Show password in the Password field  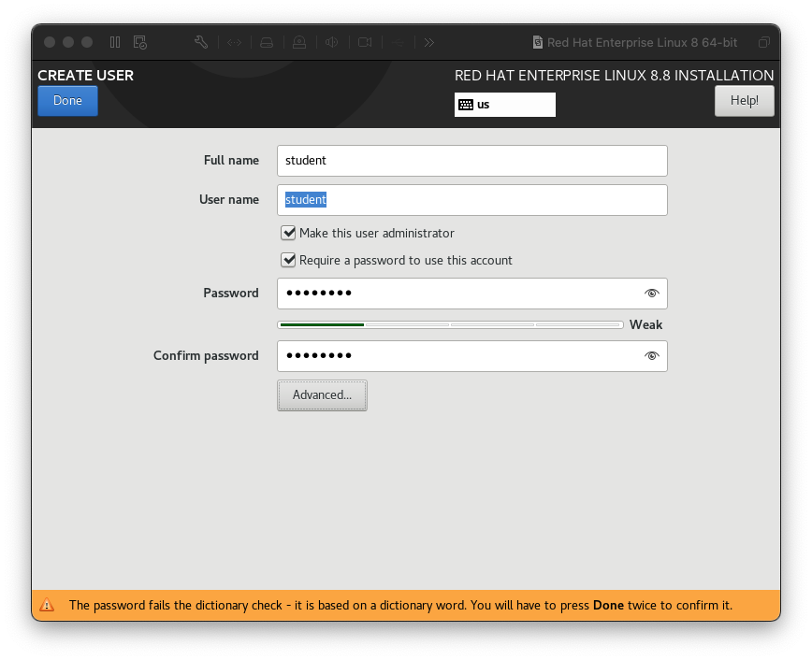pyautogui.click(x=651, y=293)
